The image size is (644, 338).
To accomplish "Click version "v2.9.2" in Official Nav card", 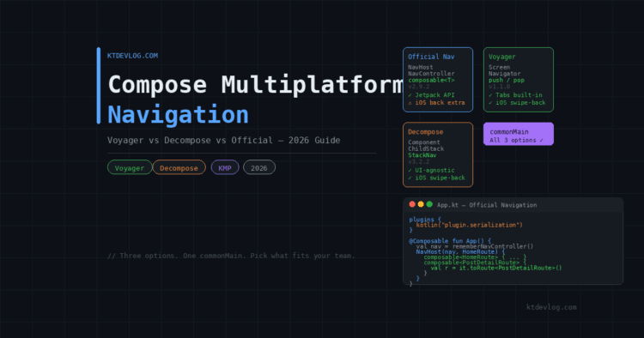I will tap(418, 87).
